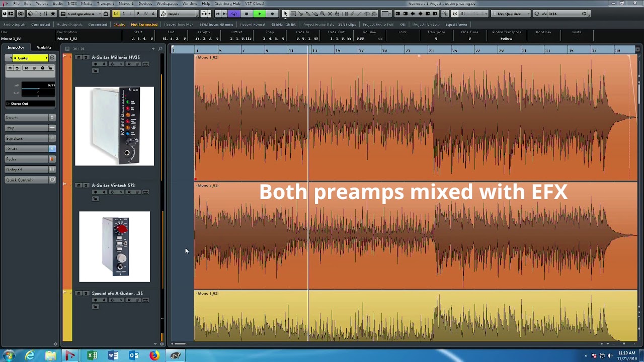Viewport: 644px width, 362px height.
Task: Toggle Auto-Scroll on the toolbar
Action: pyautogui.click(x=205, y=14)
